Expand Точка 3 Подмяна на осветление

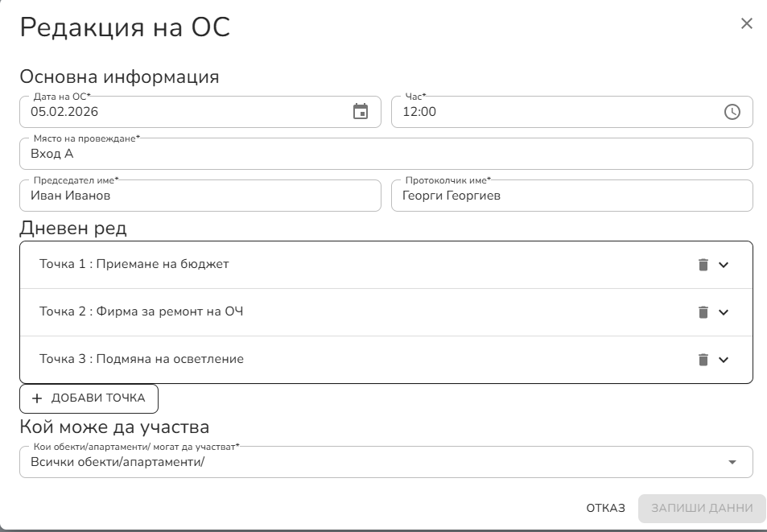tap(724, 360)
